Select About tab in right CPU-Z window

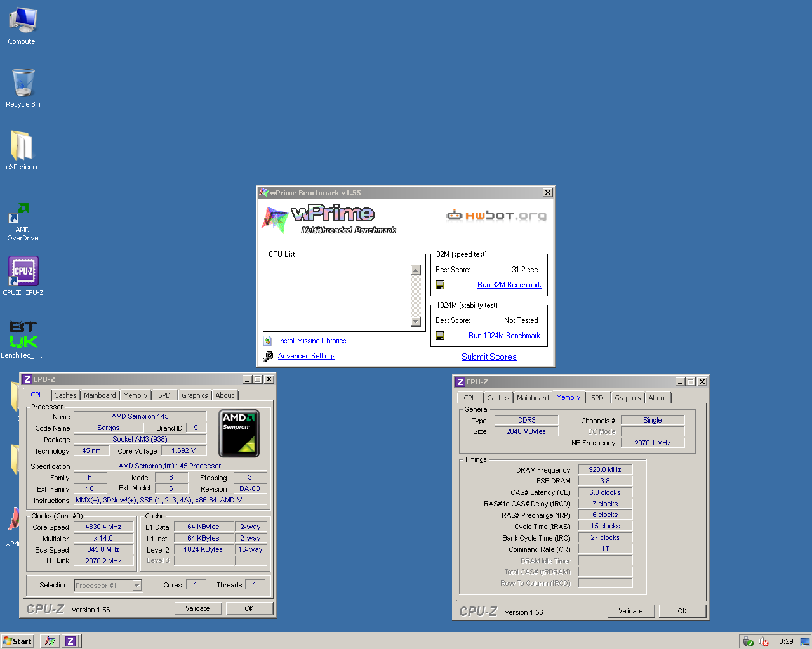coord(658,398)
